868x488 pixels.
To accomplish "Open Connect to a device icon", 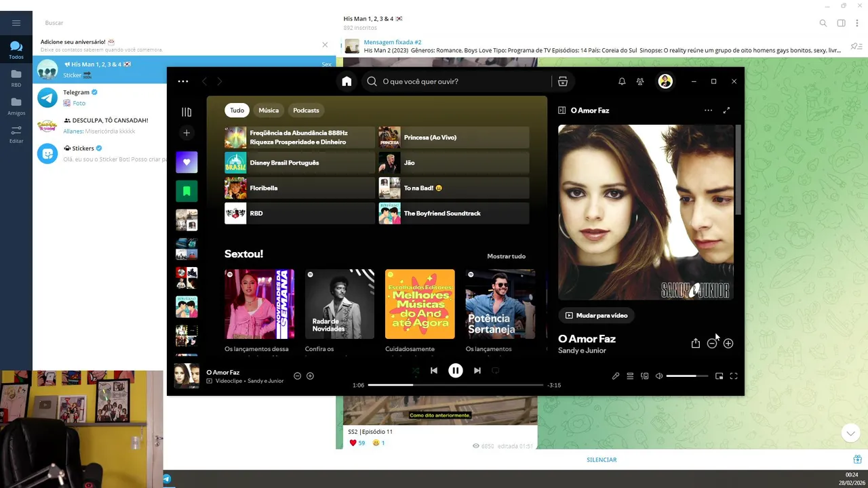I will click(645, 376).
